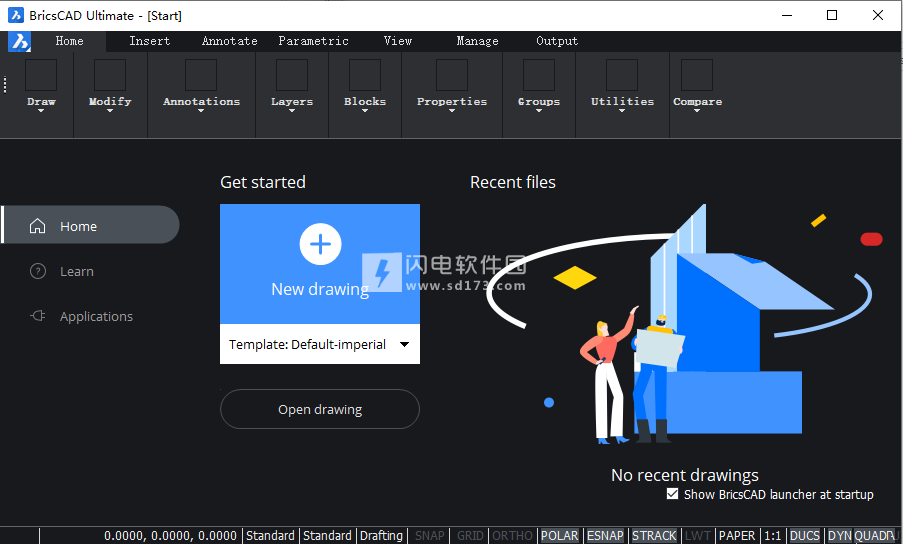
Task: Click the coordinates readout 0.0000, 0.0000, 0.0000
Action: click(x=170, y=535)
